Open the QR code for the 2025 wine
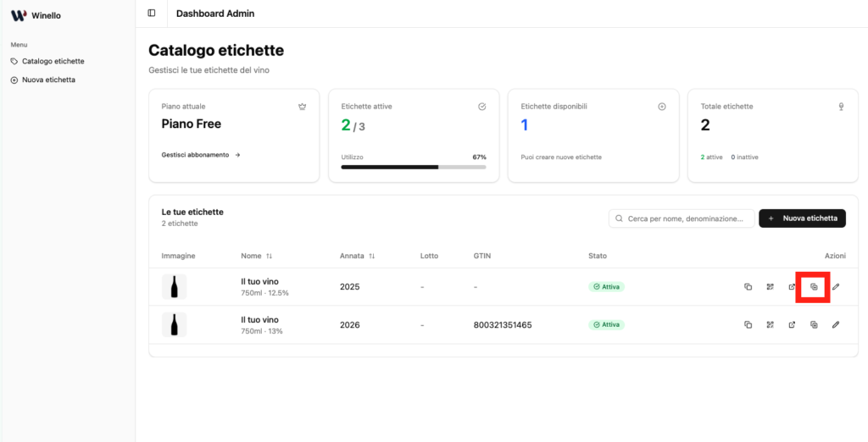 (x=770, y=287)
